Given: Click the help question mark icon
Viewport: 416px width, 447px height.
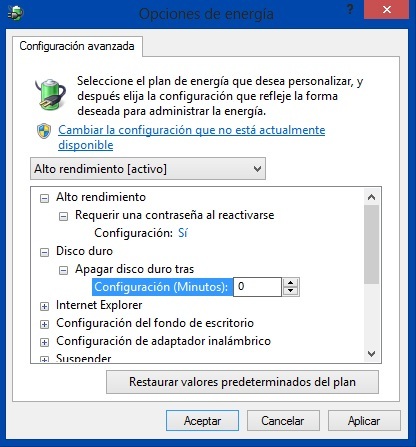Looking at the screenshot, I should [350, 9].
